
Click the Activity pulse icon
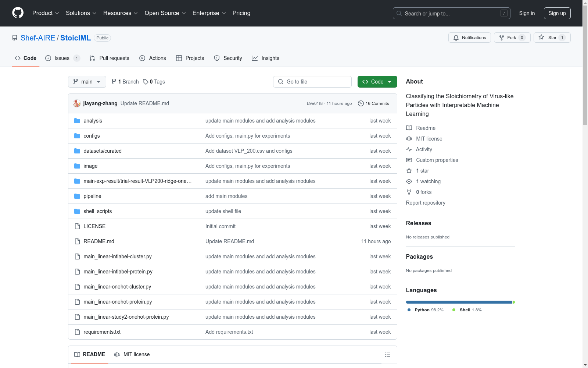(409, 149)
